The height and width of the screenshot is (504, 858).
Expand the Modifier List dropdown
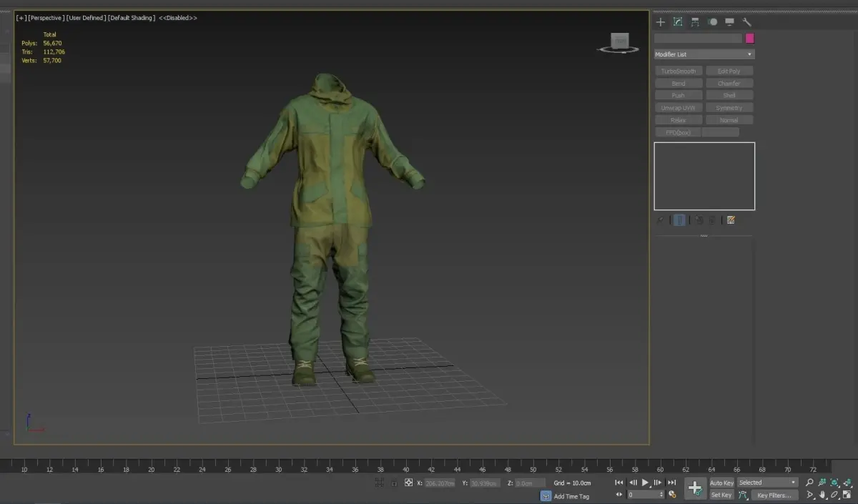click(x=704, y=54)
